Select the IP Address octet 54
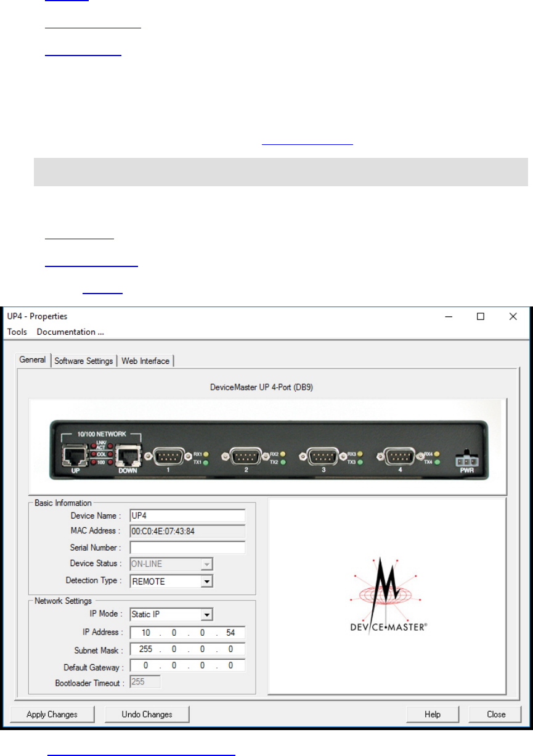This screenshot has width=533, height=756. click(231, 633)
